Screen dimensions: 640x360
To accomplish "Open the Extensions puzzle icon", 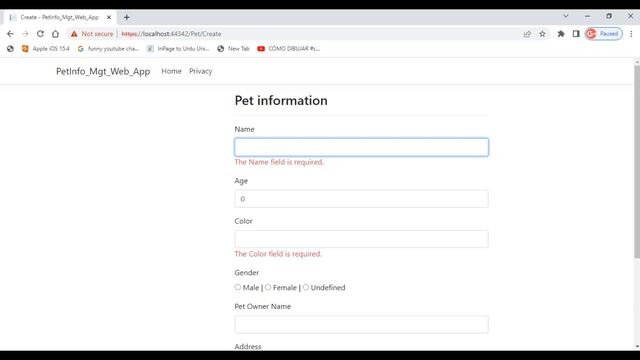I will coord(561,34).
